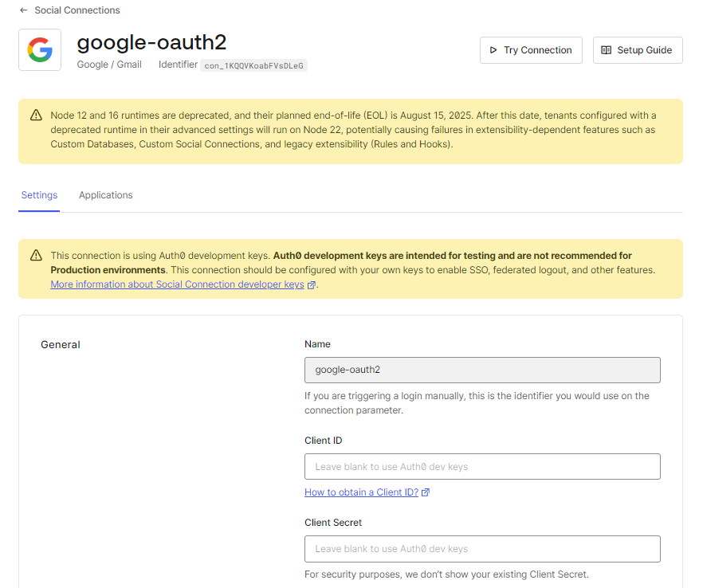Open the How to obtain a Client ID link
Screen dimensions: 703x588
click(361, 492)
